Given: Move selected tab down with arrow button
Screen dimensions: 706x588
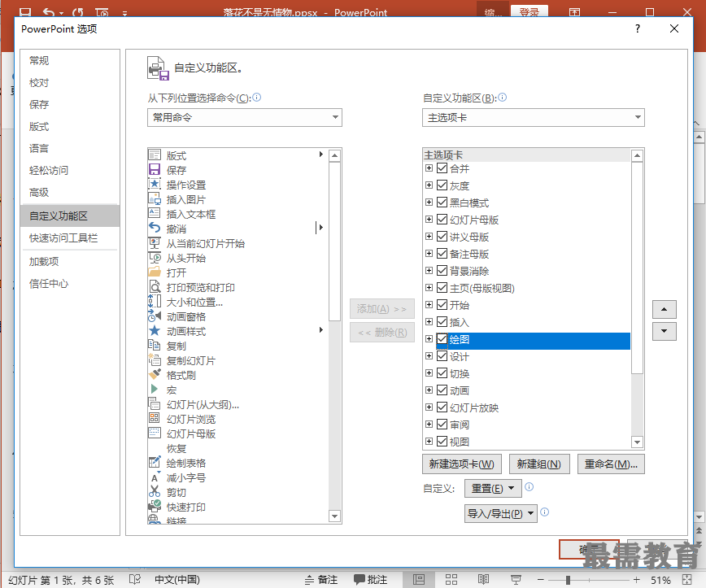Looking at the screenshot, I should (x=665, y=331).
